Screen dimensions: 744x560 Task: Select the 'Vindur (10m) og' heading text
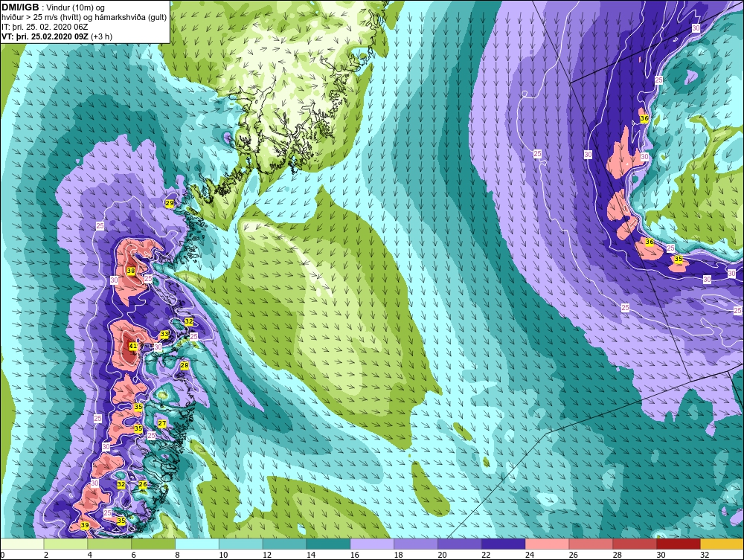click(x=76, y=7)
